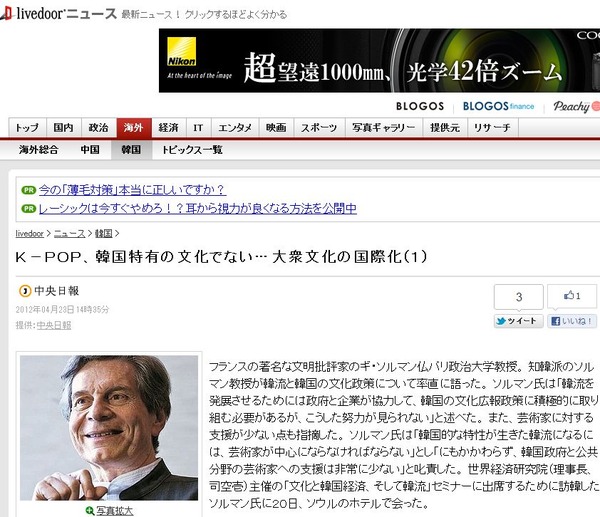Click the livedoor logo icon

click(6, 14)
